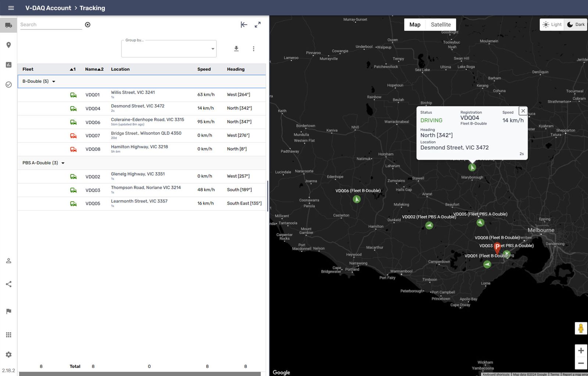
Task: Switch to the Satellite map tab
Action: (x=441, y=24)
